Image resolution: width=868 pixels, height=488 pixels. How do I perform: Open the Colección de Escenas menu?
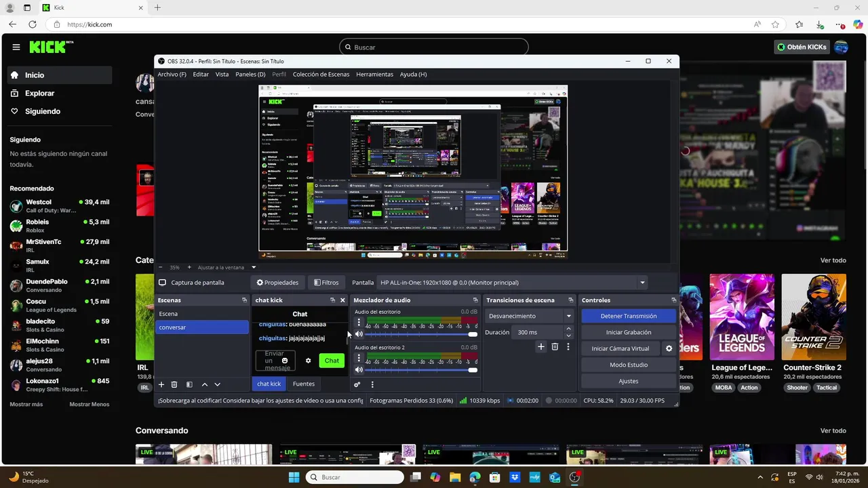tap(321, 75)
